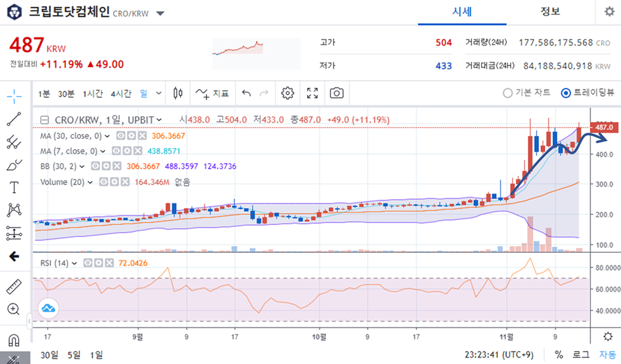
Task: Expand MA (30, close, 0) options chevron
Action: [108, 136]
